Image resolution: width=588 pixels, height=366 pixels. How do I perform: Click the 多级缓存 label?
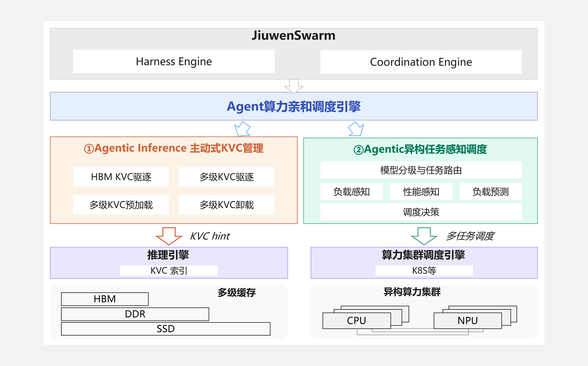tap(237, 293)
